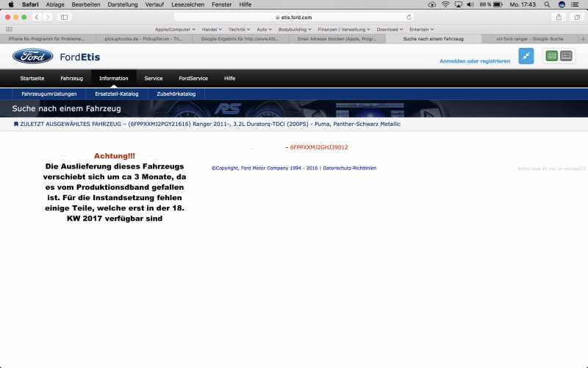Click the Ford oval logo
Image resolution: width=588 pixels, height=368 pixels.
(32, 57)
